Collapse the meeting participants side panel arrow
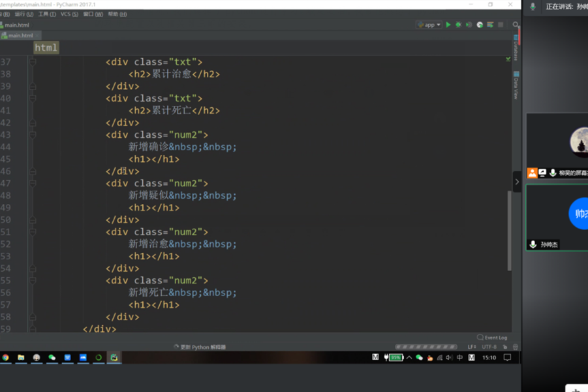 517,182
